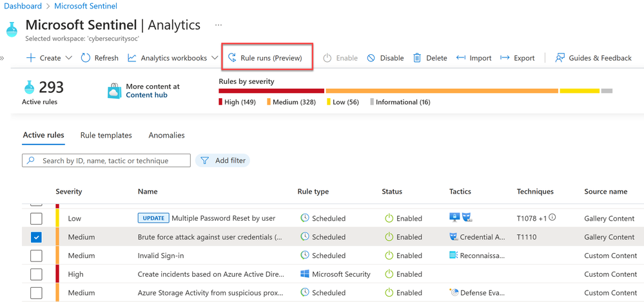Sort by the Rule type column header
The image size is (644, 302).
[x=313, y=192]
